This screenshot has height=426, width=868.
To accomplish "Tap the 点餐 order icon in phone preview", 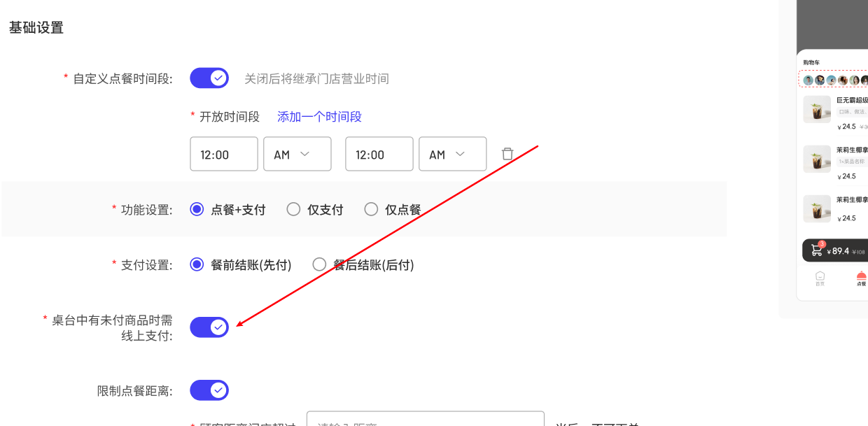I will click(861, 278).
